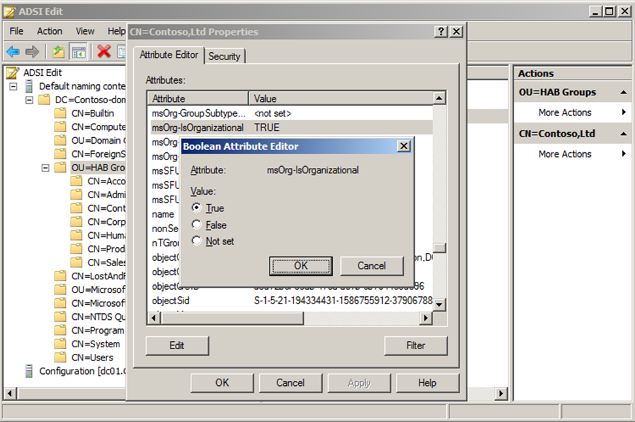Select the msOrg-GroupSubtype attribute row
Viewport: 635px width, 422px height.
[x=291, y=113]
